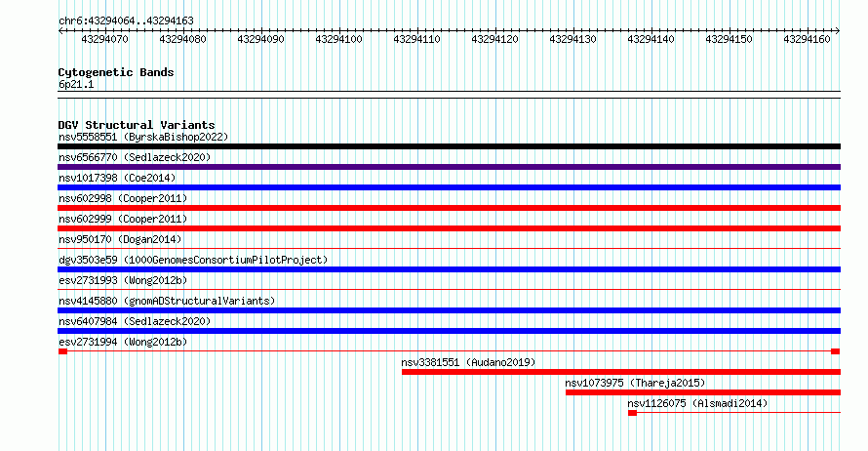This screenshot has height=451, width=868.
Task: Click the DGV Structural Variants track title
Action: click(137, 125)
